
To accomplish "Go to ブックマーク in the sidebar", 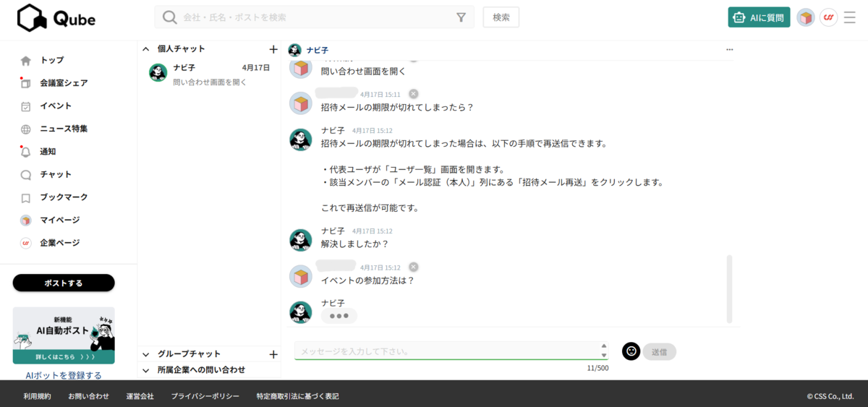I will coord(64,197).
